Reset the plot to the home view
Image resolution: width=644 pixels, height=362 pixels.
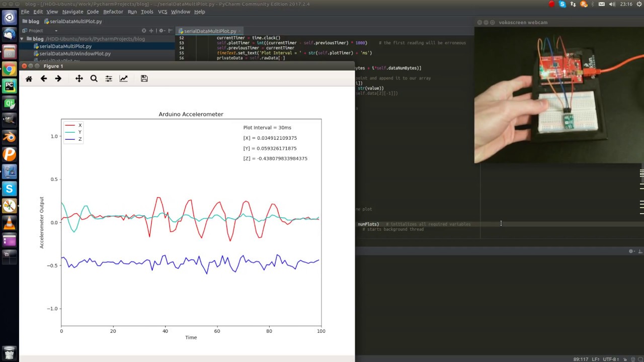pyautogui.click(x=29, y=79)
